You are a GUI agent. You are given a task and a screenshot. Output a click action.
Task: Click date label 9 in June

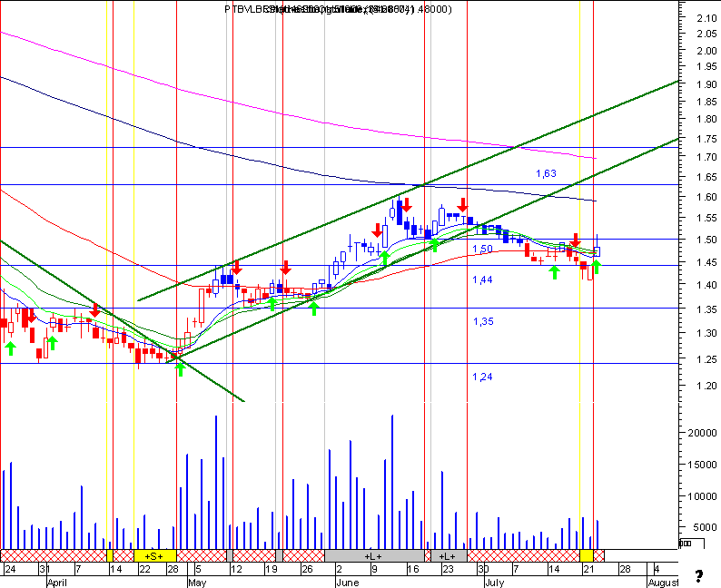coord(374,569)
